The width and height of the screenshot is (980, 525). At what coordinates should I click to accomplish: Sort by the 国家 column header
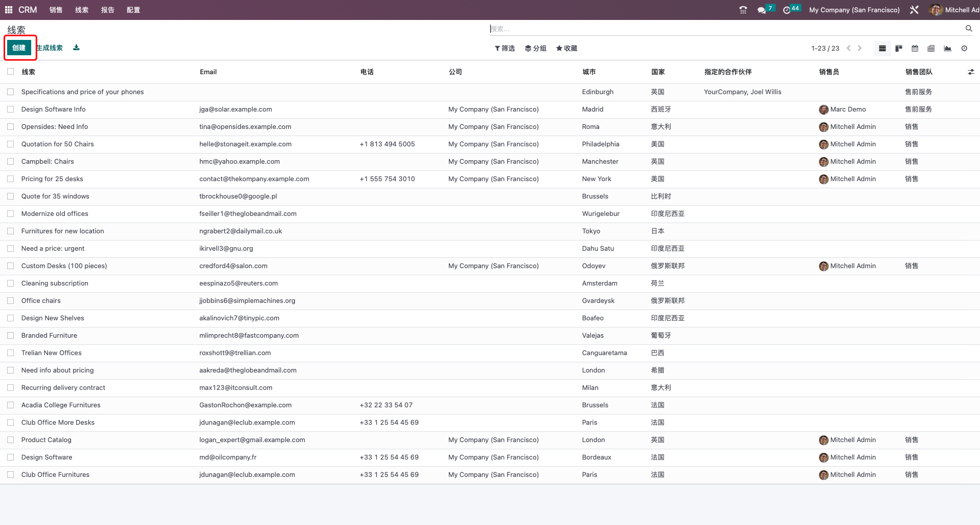(658, 72)
